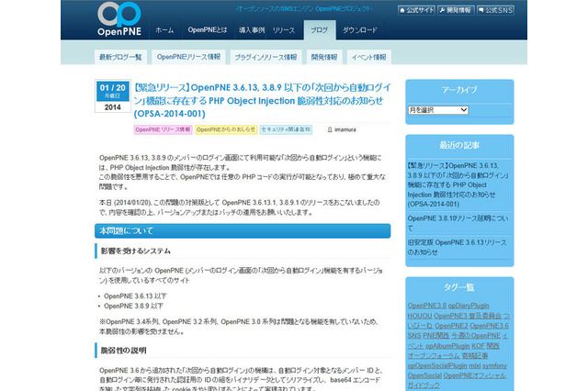Switch to the イベント情報 sub-tab

369,57
